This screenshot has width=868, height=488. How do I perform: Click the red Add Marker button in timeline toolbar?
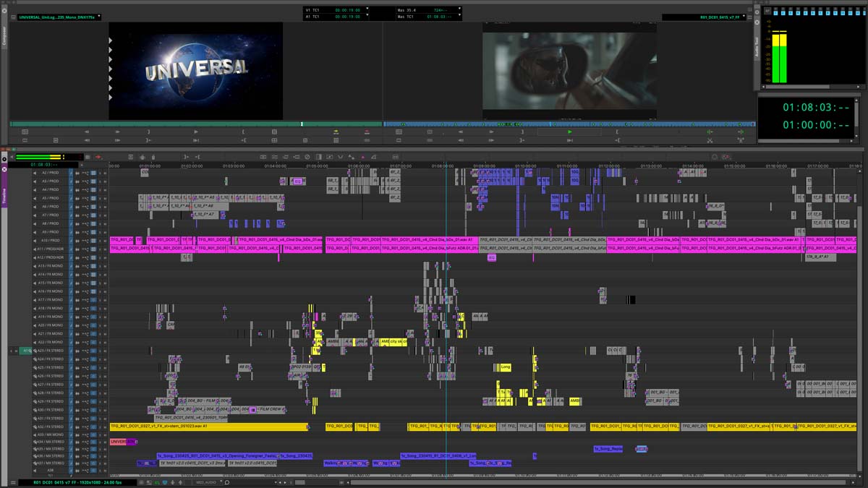coord(362,157)
